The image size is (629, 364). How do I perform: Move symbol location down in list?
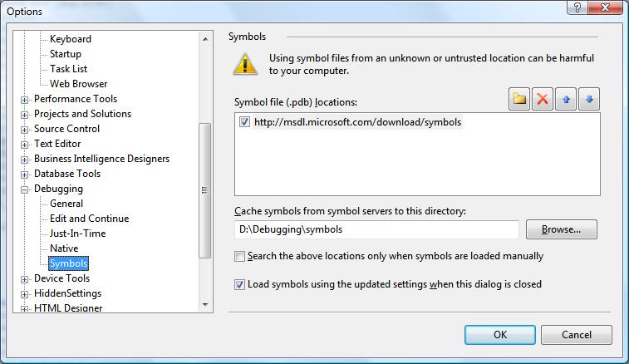coord(589,99)
